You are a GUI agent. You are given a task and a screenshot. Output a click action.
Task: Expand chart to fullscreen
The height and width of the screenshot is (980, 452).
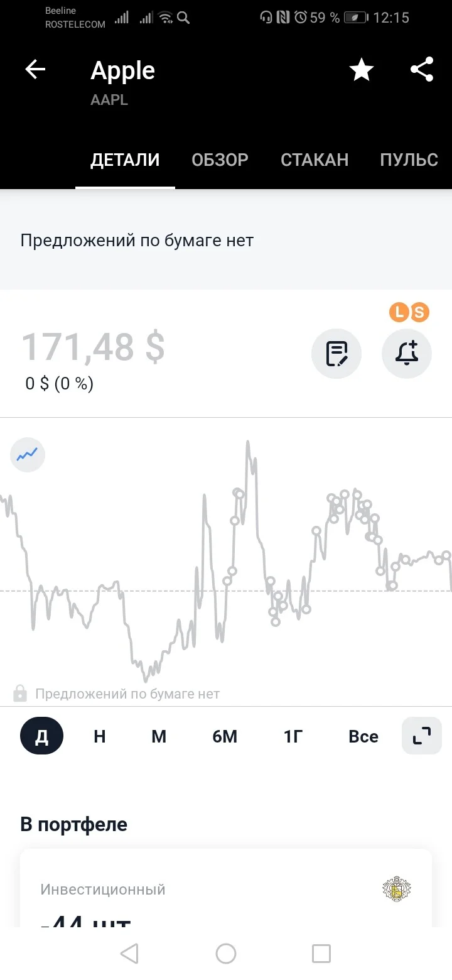pyautogui.click(x=422, y=736)
